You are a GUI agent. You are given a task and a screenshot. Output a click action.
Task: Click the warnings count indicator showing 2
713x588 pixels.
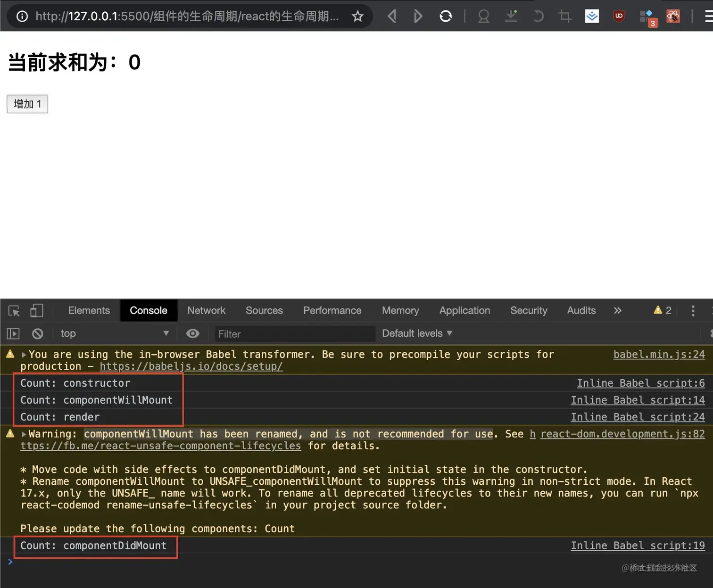pyautogui.click(x=663, y=310)
